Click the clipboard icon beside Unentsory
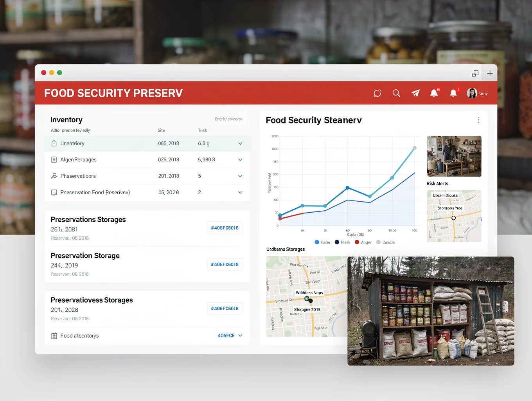The image size is (532, 401). click(x=54, y=143)
